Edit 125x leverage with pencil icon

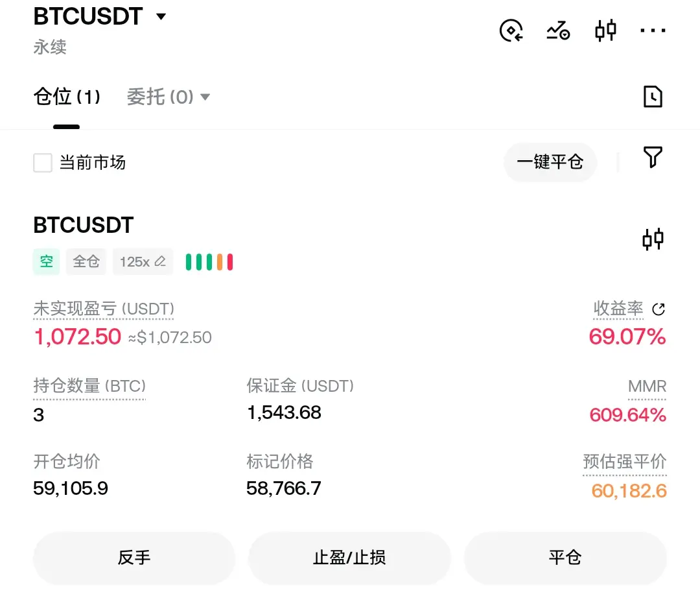click(143, 261)
